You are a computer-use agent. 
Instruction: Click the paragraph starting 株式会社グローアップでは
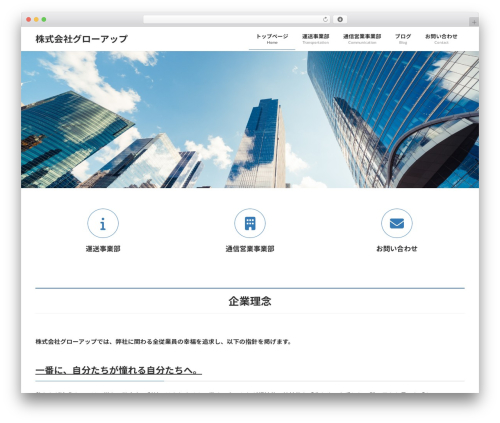(x=163, y=342)
